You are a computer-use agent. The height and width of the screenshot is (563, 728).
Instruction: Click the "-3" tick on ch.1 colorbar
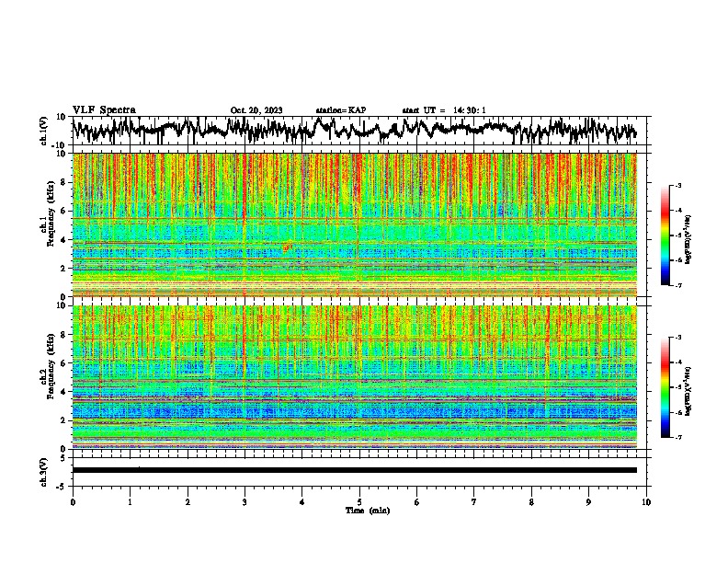(x=678, y=185)
